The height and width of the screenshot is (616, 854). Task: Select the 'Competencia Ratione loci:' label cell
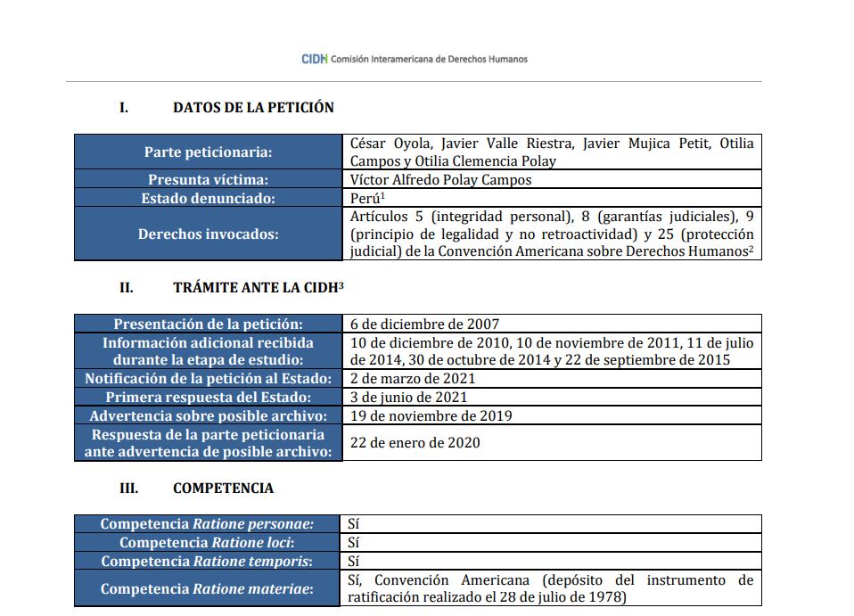(207, 543)
